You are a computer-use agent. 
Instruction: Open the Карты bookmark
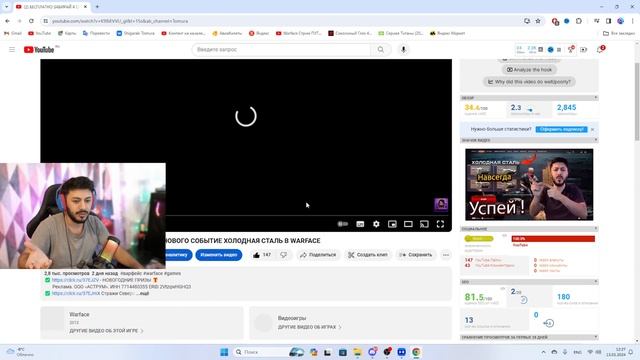(67, 33)
